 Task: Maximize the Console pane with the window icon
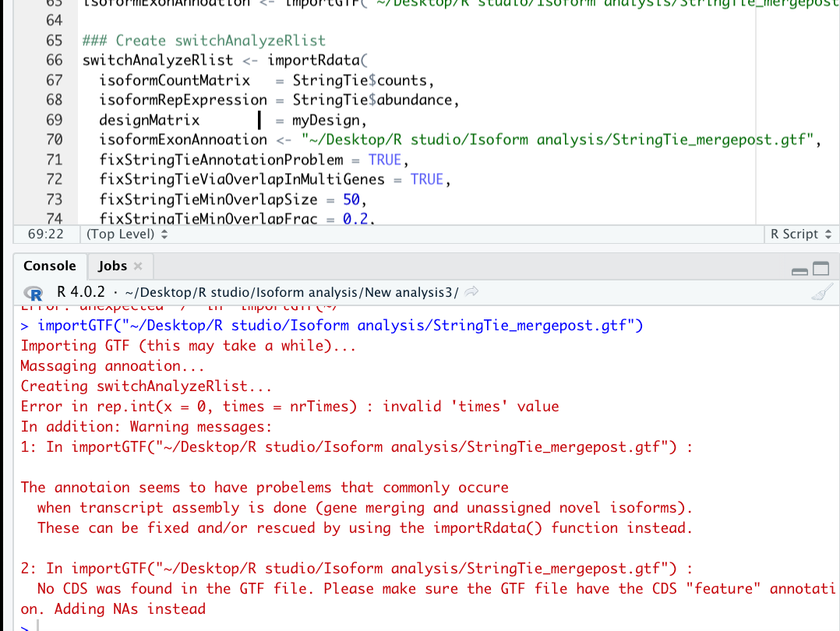point(821,266)
